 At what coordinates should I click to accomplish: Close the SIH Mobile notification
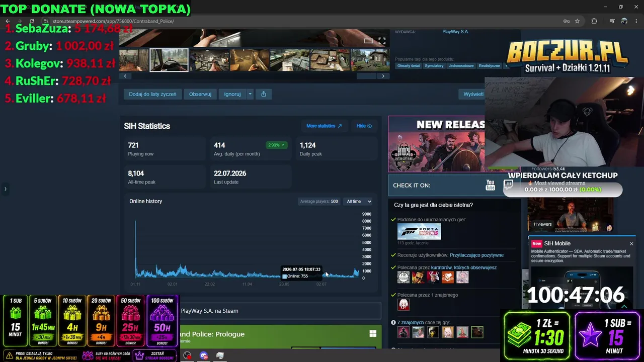[631, 244]
